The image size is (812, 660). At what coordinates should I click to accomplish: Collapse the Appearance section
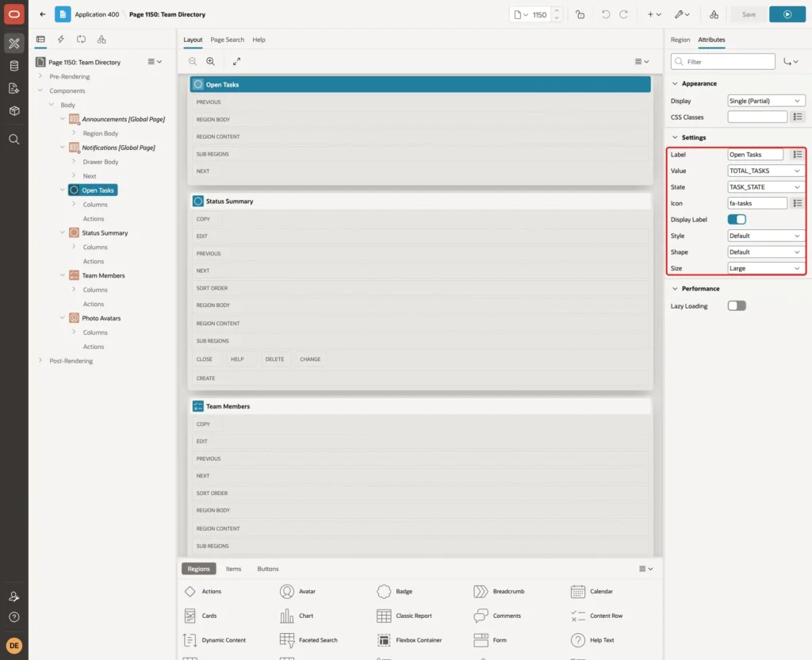point(675,83)
